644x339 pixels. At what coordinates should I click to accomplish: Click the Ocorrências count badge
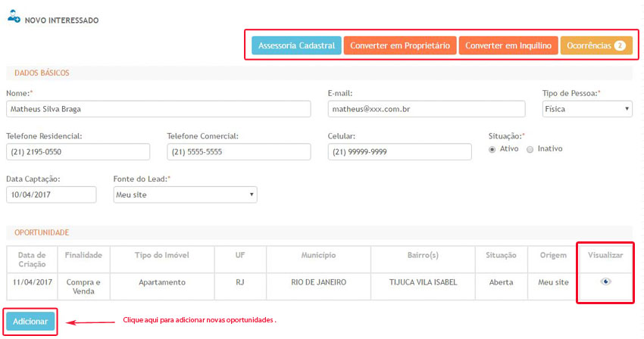620,46
